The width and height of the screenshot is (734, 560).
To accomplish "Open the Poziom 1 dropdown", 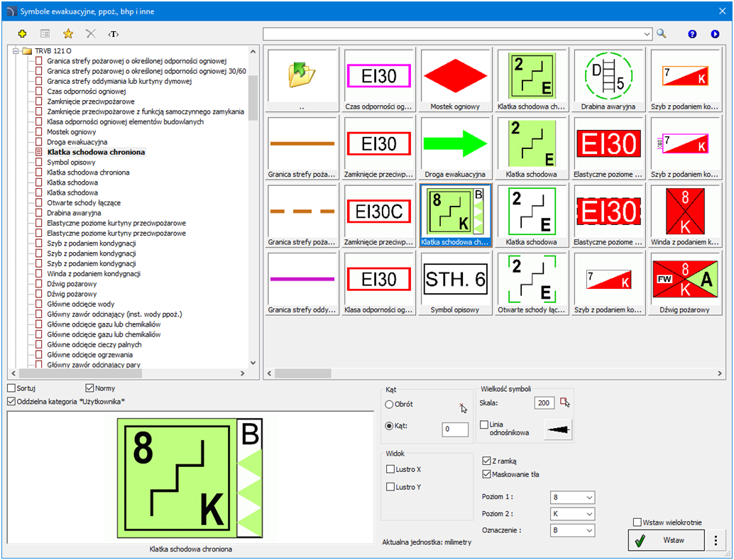I will tap(572, 497).
